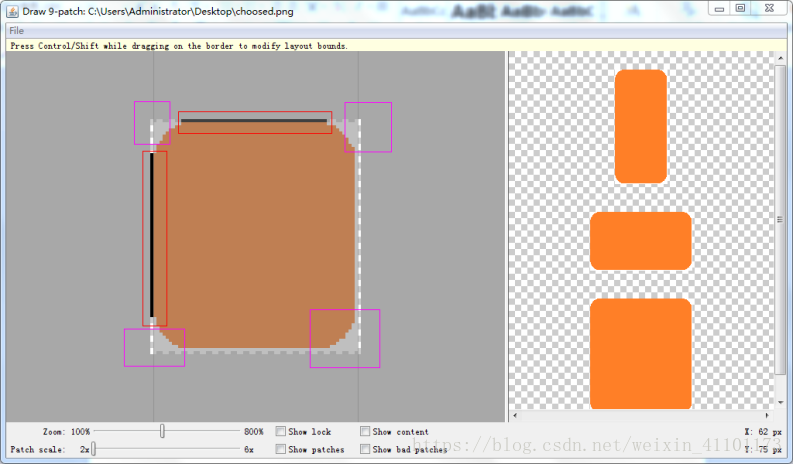Viewport: 793px width, 465px height.
Task: Close the Draw 9-patch window
Action: point(769,8)
